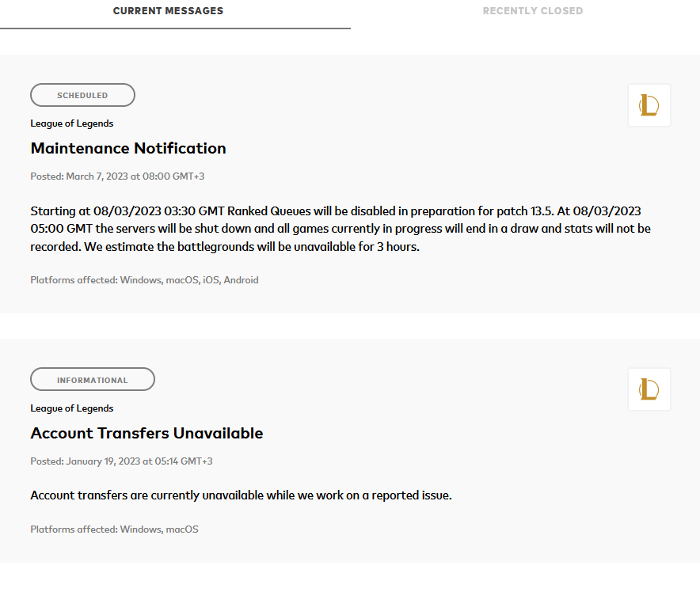
Task: Switch to the Current Messages tab
Action: point(169,11)
